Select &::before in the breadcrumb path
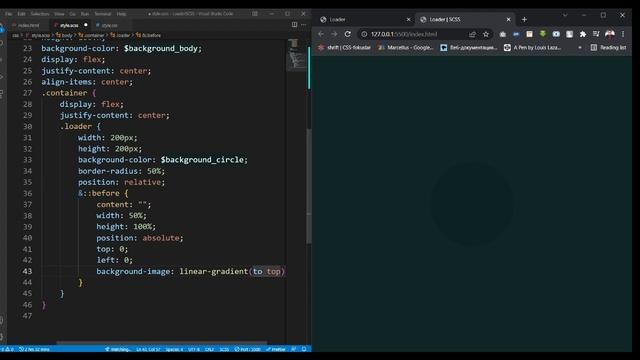 pyautogui.click(x=149, y=36)
